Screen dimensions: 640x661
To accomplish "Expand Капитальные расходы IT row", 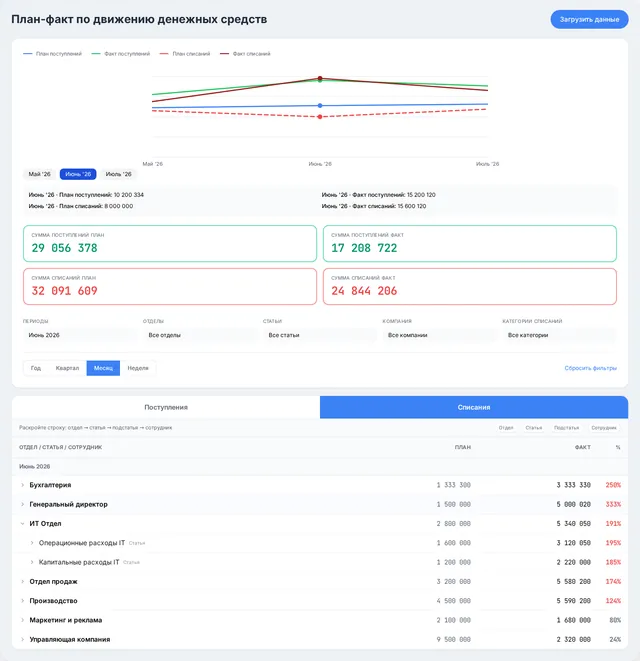I will tap(32, 562).
